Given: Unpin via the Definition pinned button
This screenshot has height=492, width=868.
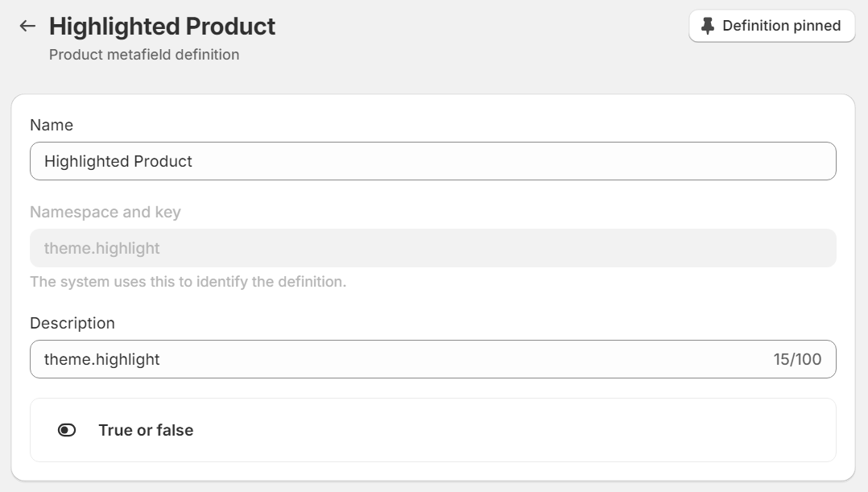Looking at the screenshot, I should [x=771, y=26].
